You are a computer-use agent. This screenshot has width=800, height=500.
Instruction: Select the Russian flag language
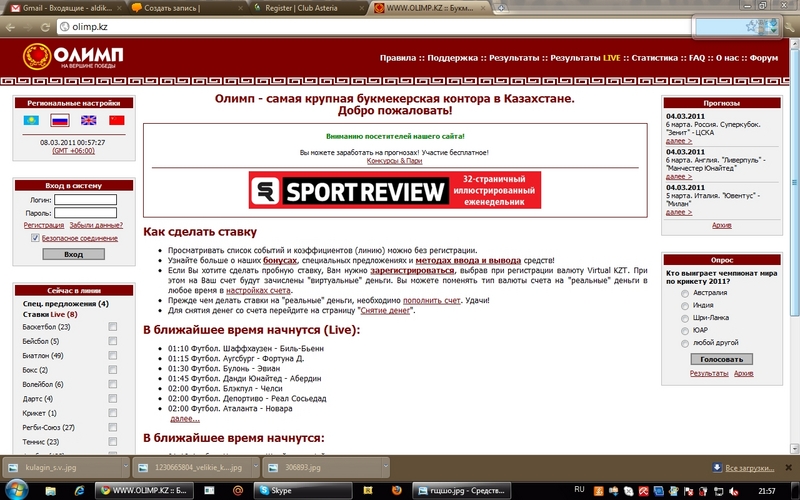pyautogui.click(x=60, y=120)
